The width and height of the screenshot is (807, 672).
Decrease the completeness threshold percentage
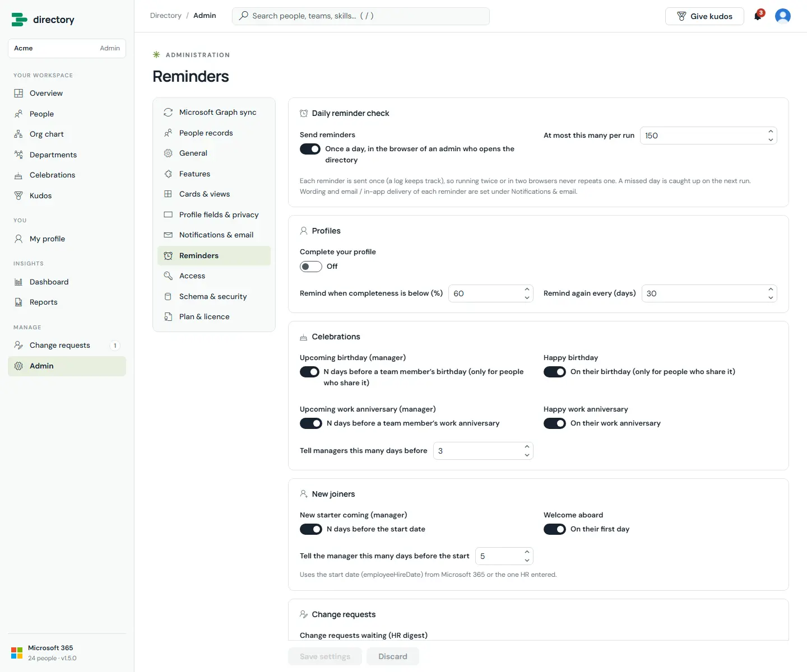527,297
